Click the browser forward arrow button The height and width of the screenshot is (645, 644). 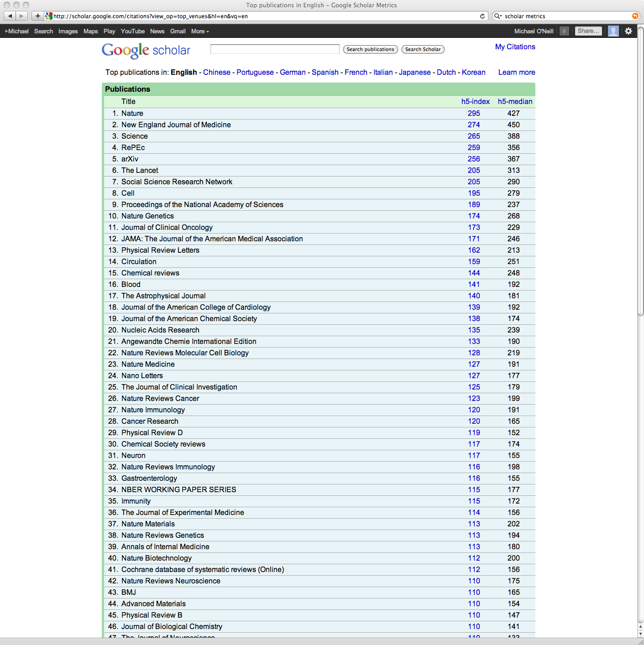pos(21,16)
